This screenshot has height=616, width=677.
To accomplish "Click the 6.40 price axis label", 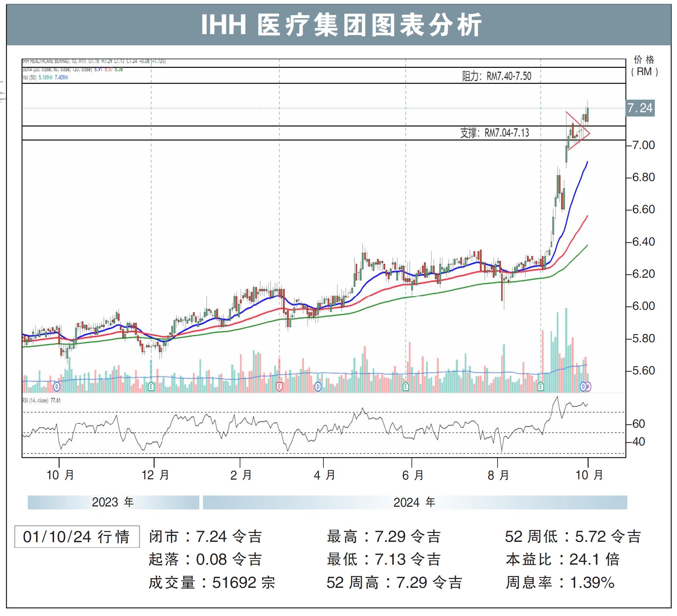I will 644,242.
